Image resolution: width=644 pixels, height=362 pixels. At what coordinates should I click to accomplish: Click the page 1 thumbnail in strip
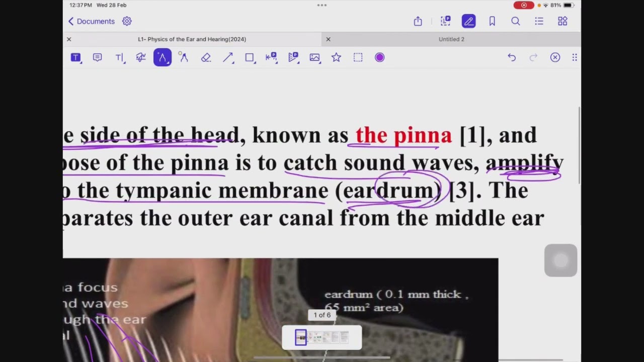301,337
